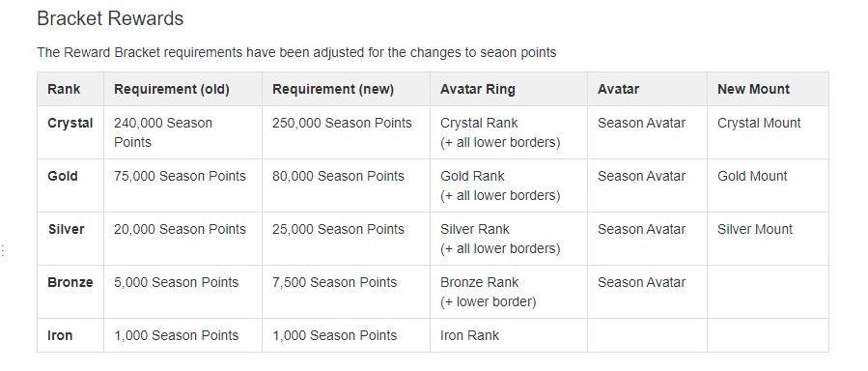Image resolution: width=868 pixels, height=371 pixels.
Task: Click the Requirement (new) column header
Action: [333, 89]
